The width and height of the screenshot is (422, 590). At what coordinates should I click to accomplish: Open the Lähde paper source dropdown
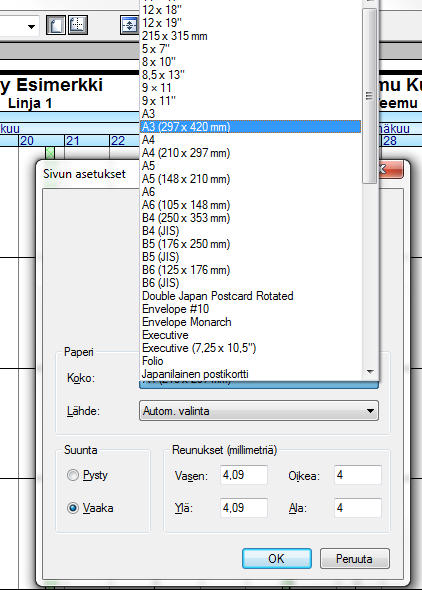click(x=259, y=411)
